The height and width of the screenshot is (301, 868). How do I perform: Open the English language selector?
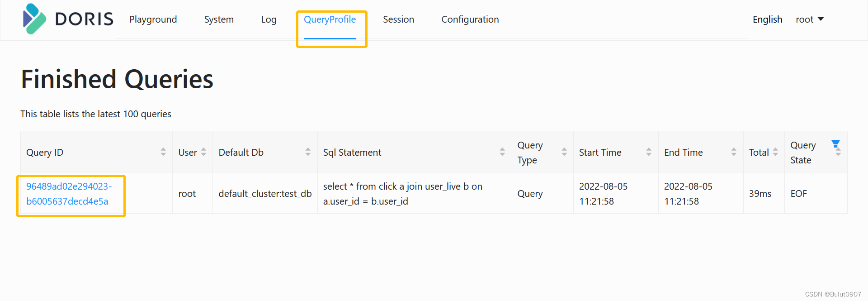coord(767,19)
